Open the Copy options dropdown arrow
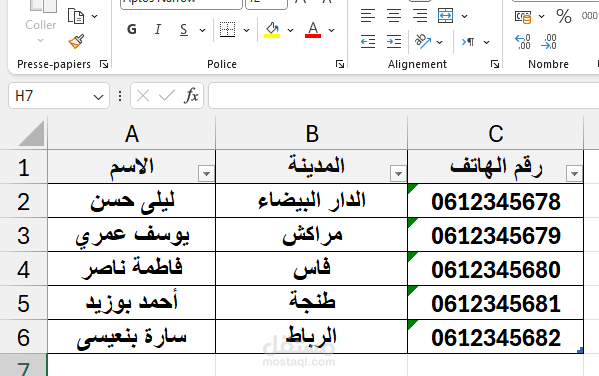 [x=94, y=16]
